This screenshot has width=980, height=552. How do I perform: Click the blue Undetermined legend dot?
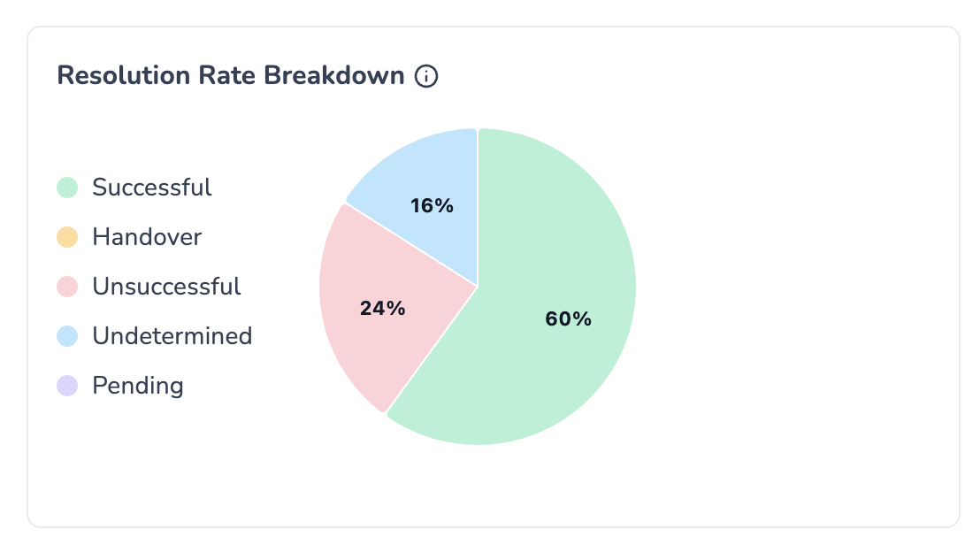click(x=67, y=336)
